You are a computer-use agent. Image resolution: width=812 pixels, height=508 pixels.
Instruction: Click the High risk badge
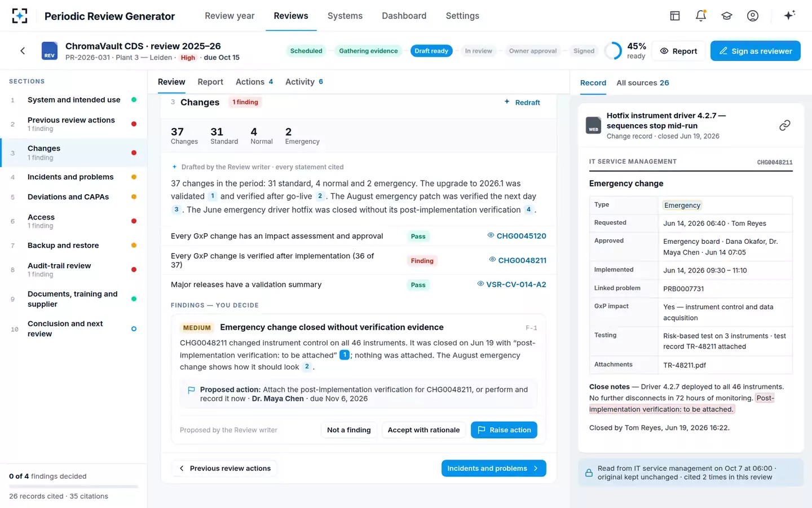point(188,58)
